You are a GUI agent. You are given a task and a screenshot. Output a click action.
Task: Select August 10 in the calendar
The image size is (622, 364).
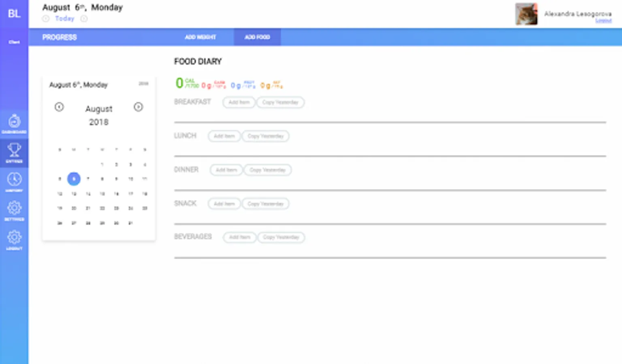coord(130,179)
